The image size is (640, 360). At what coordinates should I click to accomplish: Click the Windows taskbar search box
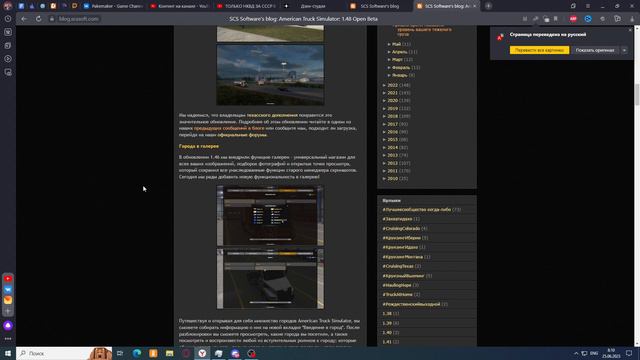(x=64, y=353)
